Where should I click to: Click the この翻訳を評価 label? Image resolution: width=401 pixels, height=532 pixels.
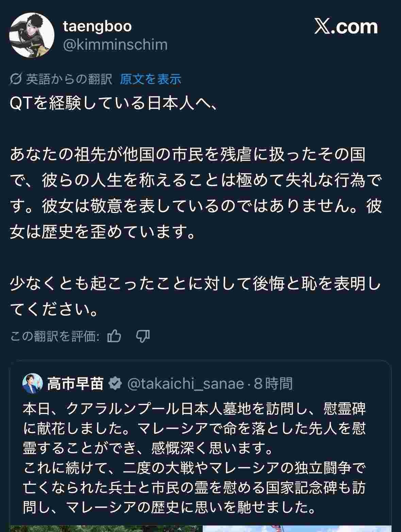(55, 336)
